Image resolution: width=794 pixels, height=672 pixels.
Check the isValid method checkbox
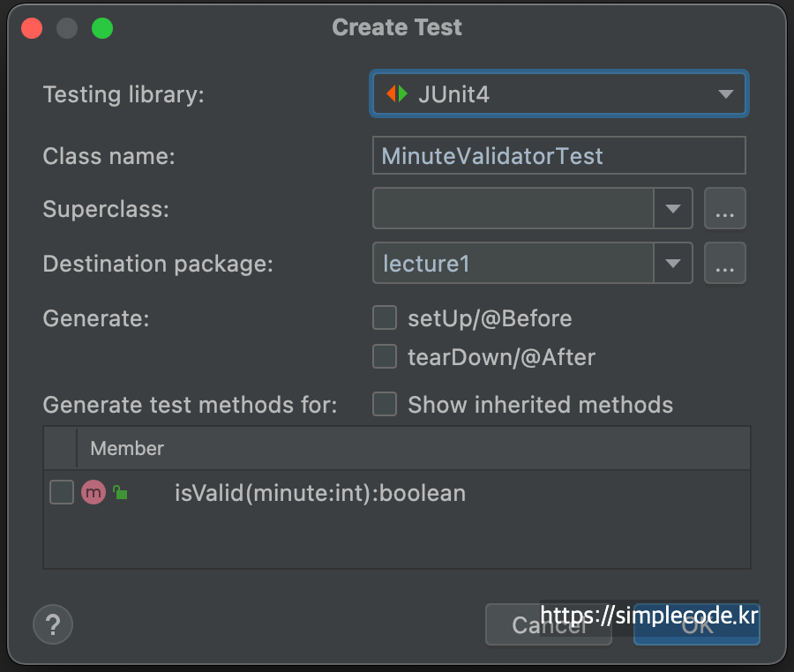pyautogui.click(x=62, y=492)
